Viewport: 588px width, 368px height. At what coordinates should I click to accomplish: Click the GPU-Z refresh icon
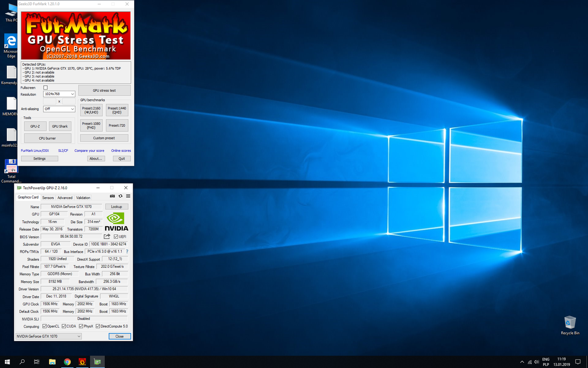[120, 196]
